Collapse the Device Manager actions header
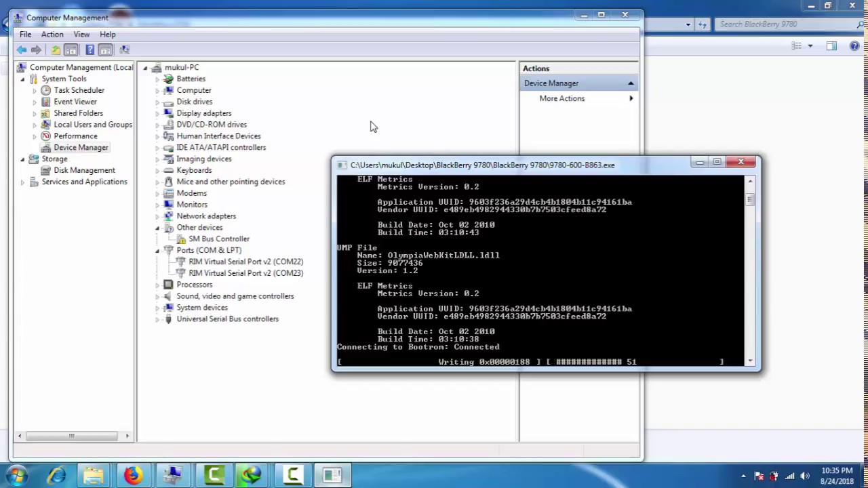The width and height of the screenshot is (868, 488). [631, 83]
